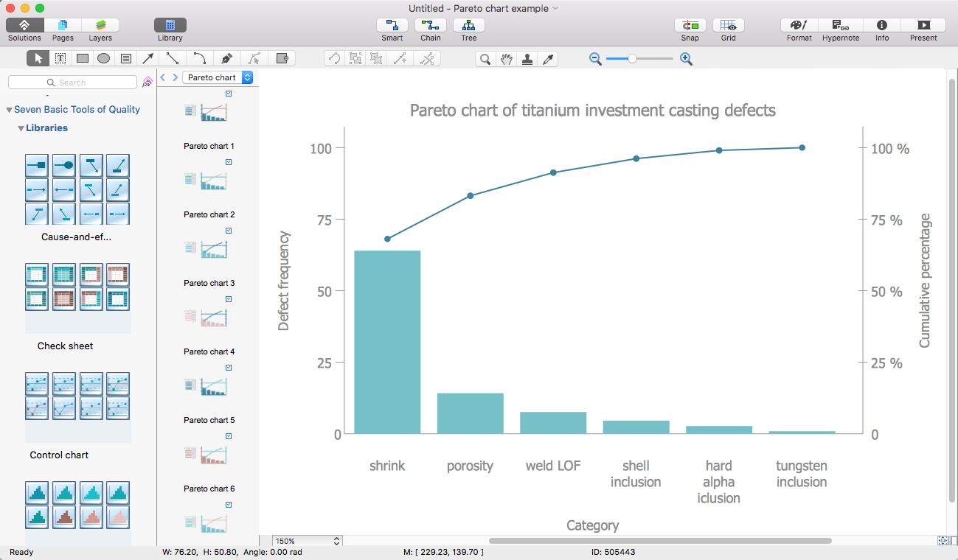Click the zoom-in magnifier icon
The width and height of the screenshot is (958, 560).
point(686,59)
